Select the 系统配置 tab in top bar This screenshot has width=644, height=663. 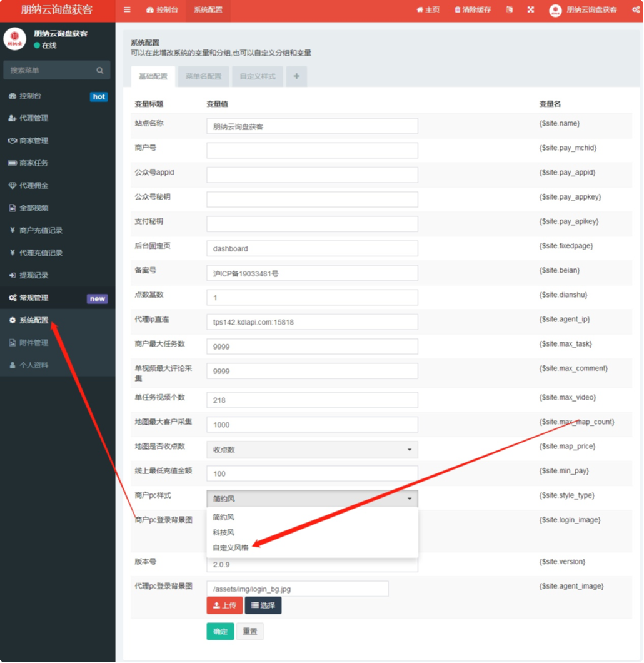(208, 10)
